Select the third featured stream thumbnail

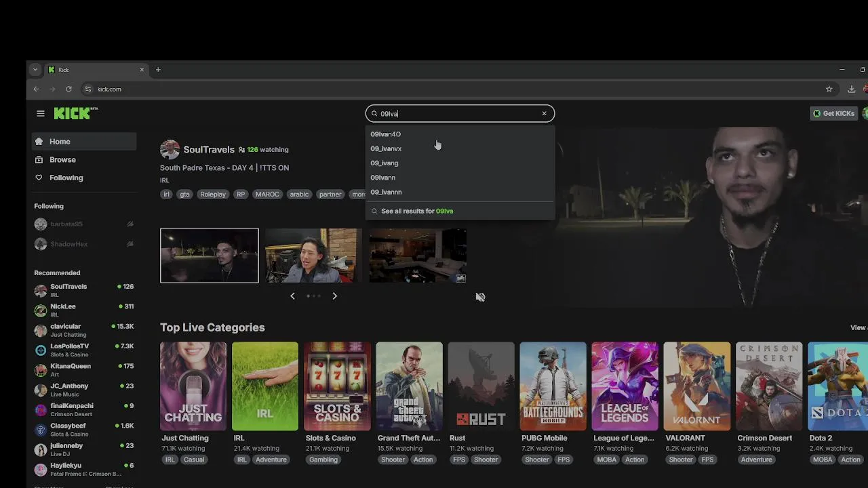pos(418,256)
